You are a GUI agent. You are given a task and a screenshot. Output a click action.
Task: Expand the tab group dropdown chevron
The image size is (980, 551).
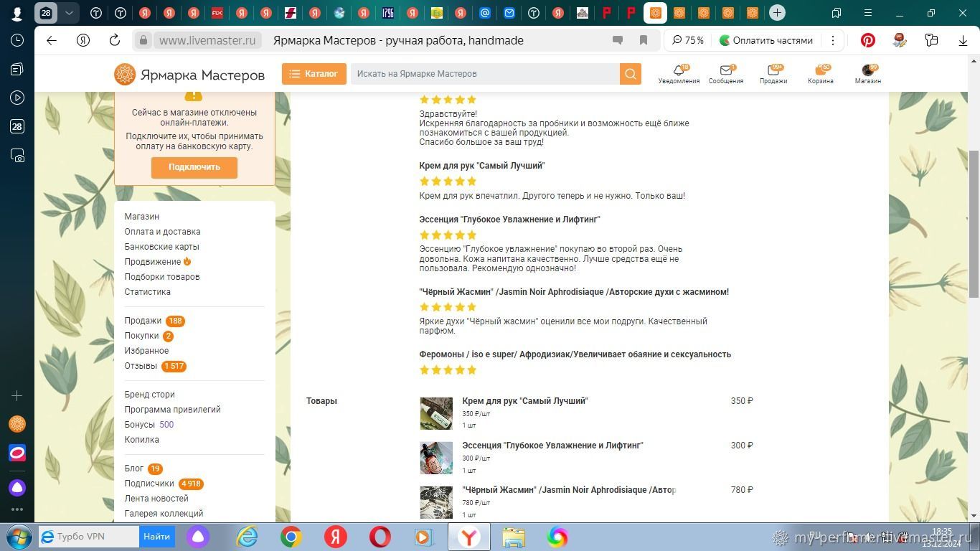(69, 13)
